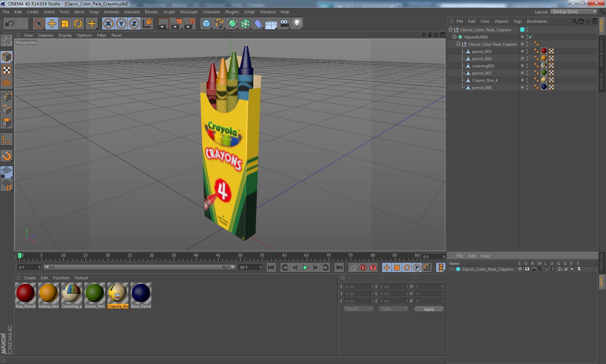Open the Render Settings

(190, 24)
